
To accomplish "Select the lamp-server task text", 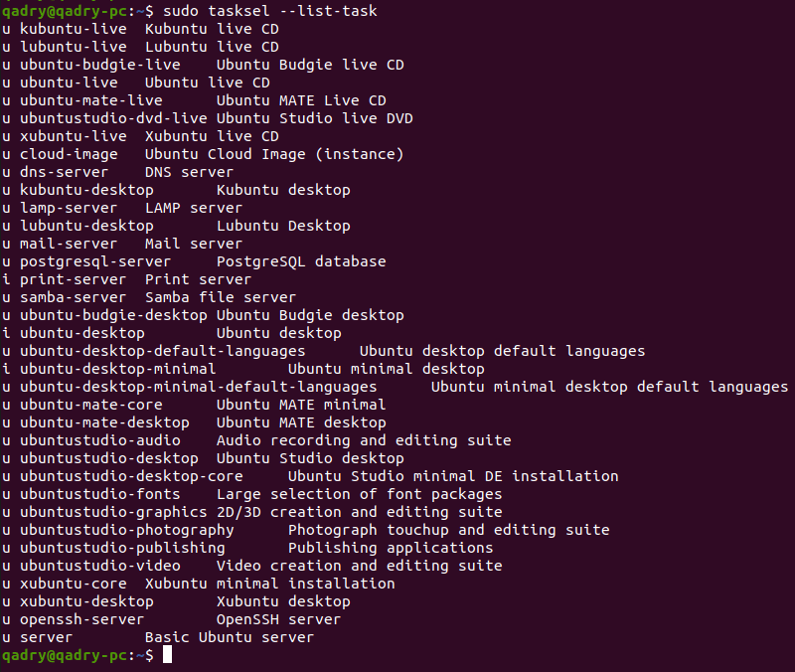I will pos(69,208).
